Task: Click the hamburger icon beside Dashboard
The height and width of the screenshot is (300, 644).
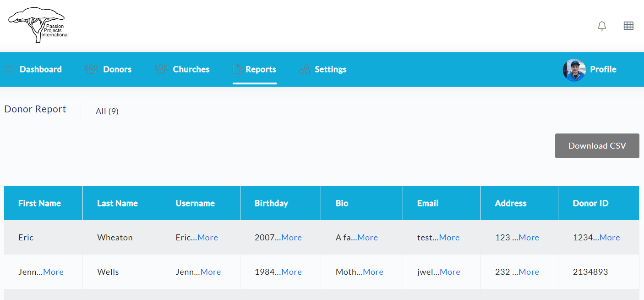Action: tap(9, 69)
